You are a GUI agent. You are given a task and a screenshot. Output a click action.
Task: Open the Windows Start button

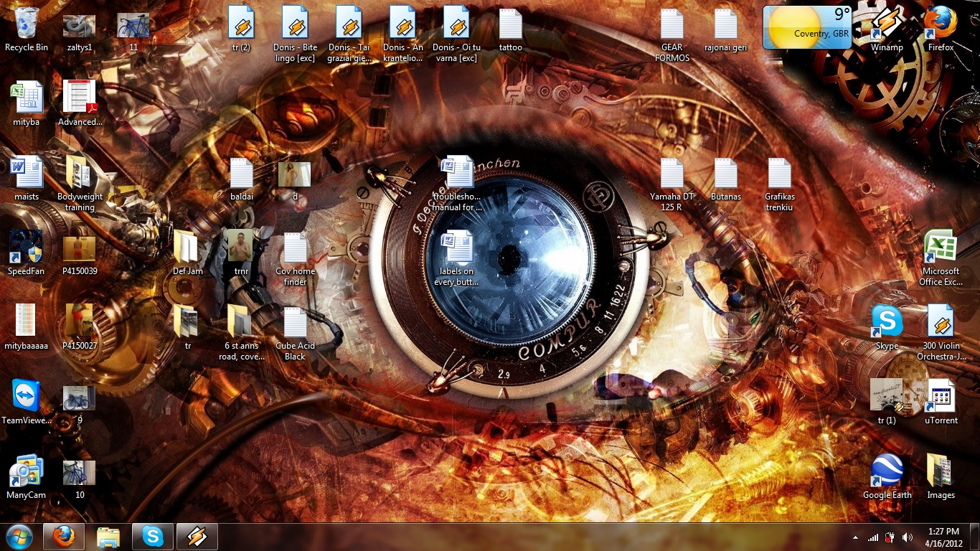tap(19, 537)
